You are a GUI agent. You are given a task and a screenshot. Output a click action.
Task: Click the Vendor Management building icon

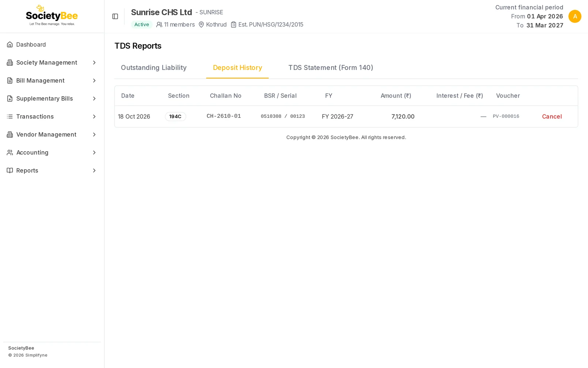[x=10, y=135]
